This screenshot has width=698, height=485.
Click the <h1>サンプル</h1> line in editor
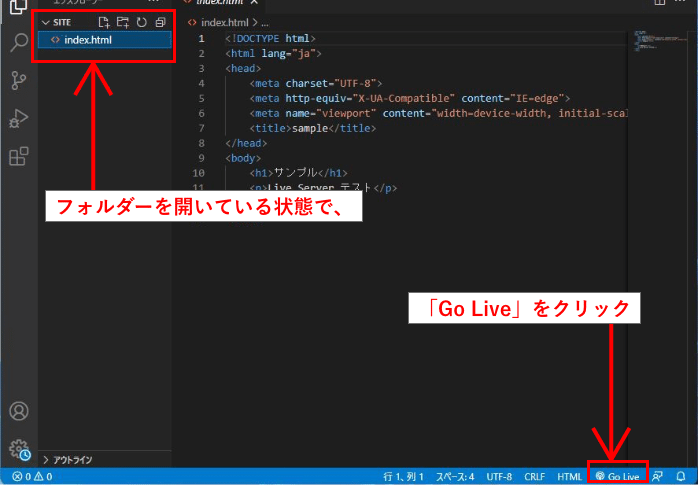click(x=298, y=173)
